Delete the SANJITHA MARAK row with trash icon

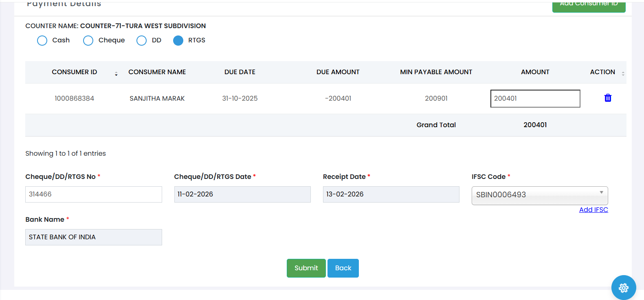click(x=608, y=98)
